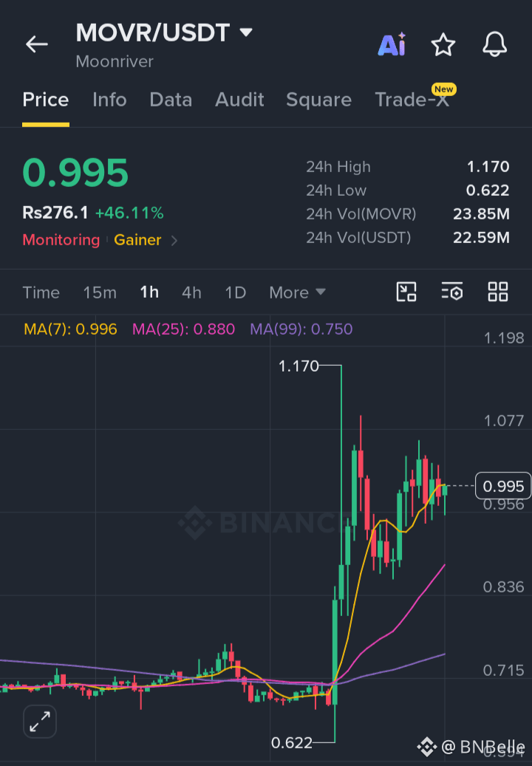This screenshot has width=532, height=766.
Task: Tap the 1.077 price axis label
Action: (504, 420)
